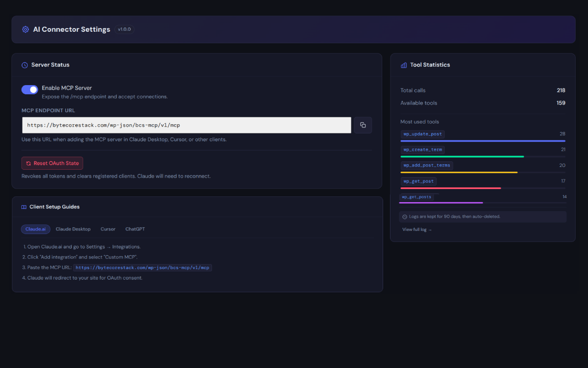
Task: Switch to the Claude Desktop tab
Action: 73,229
